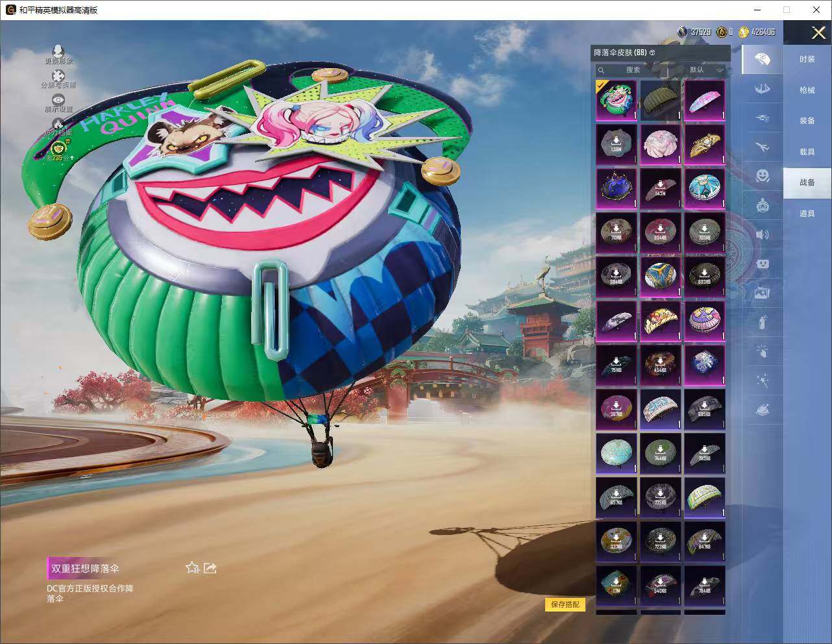Screen dimensions: 832x644
Task: Select the pink swirl round parachute thumbnail
Action: click(x=660, y=144)
